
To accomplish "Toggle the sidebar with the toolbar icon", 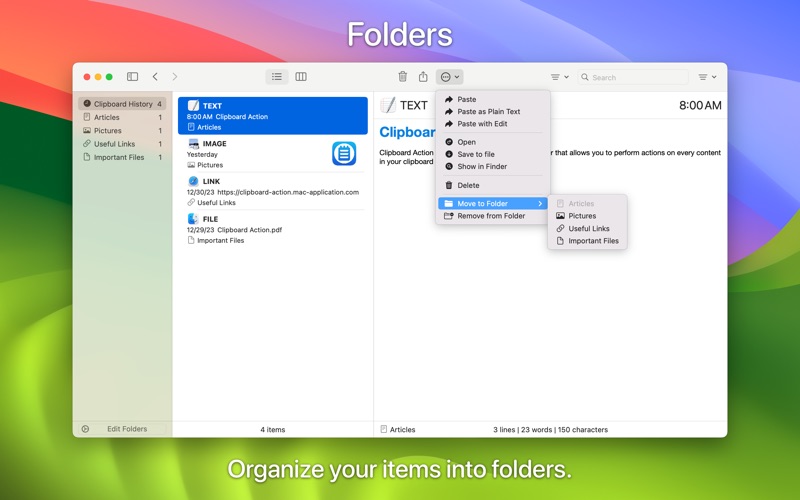I will (x=132, y=77).
